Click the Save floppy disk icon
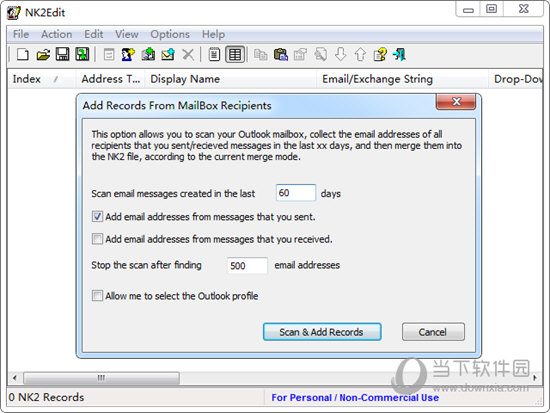The height and width of the screenshot is (413, 550). click(x=62, y=54)
